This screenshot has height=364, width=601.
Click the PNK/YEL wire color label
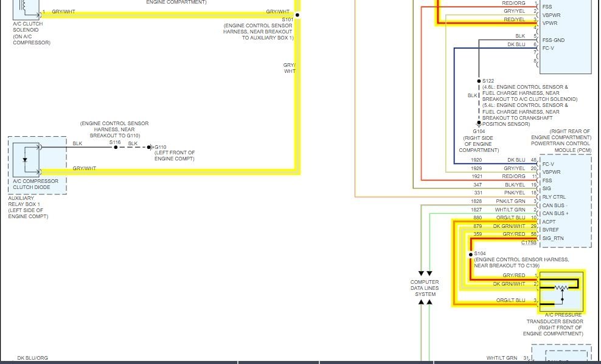point(515,193)
